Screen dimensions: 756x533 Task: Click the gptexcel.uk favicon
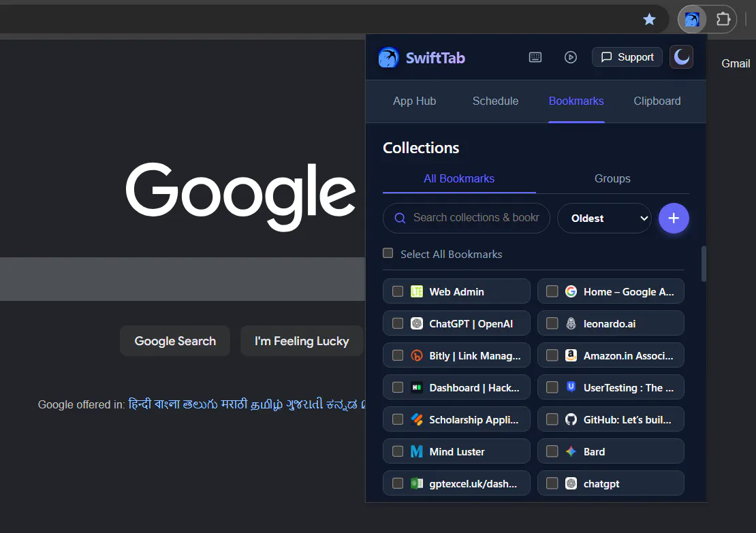(x=417, y=483)
